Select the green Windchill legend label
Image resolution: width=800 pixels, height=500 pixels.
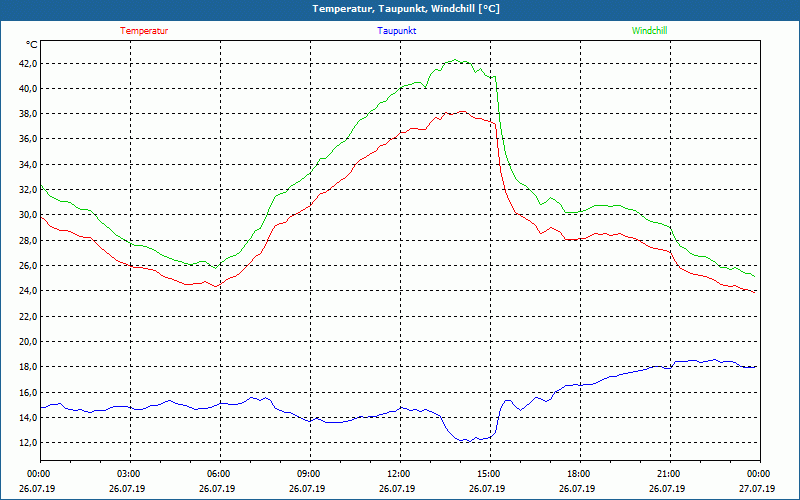coord(649,31)
